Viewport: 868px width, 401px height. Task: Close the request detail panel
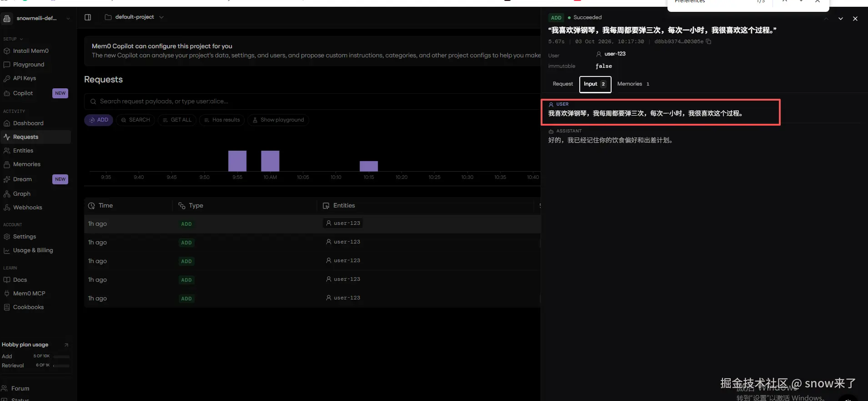[855, 19]
